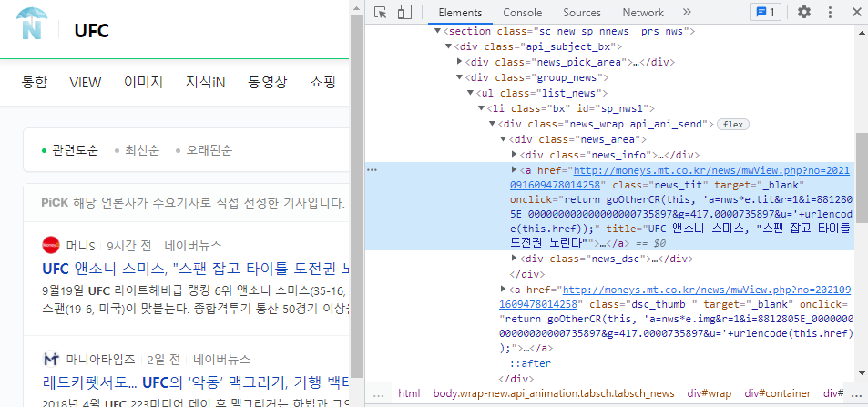Collapse the div api_subject_bx node
The height and width of the screenshot is (407, 868).
[x=448, y=46]
